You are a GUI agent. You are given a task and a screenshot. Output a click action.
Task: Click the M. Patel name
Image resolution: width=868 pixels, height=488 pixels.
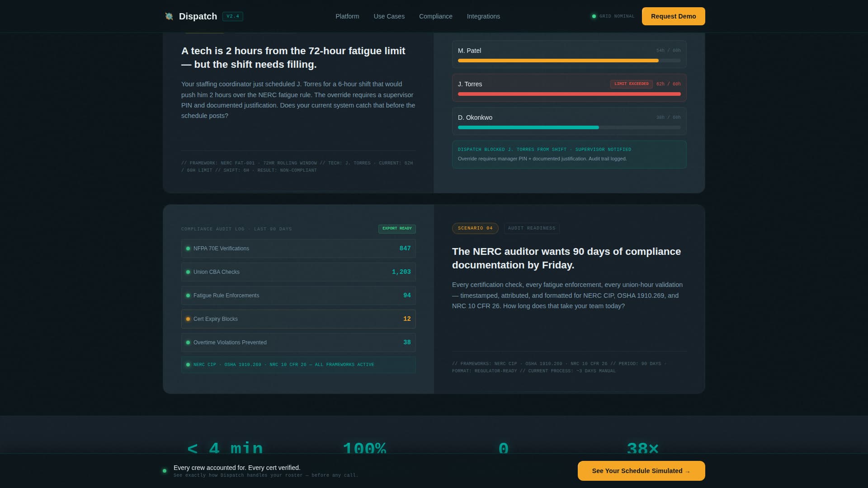pos(469,51)
